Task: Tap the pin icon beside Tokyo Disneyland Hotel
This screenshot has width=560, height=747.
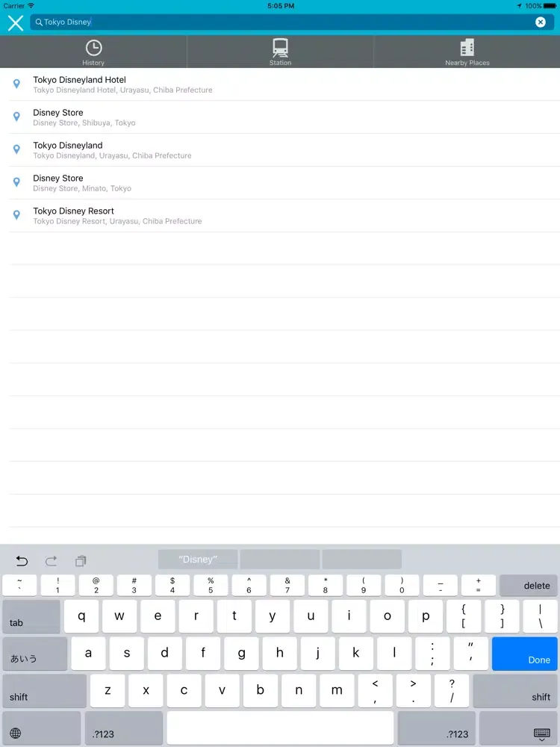Action: (x=16, y=84)
